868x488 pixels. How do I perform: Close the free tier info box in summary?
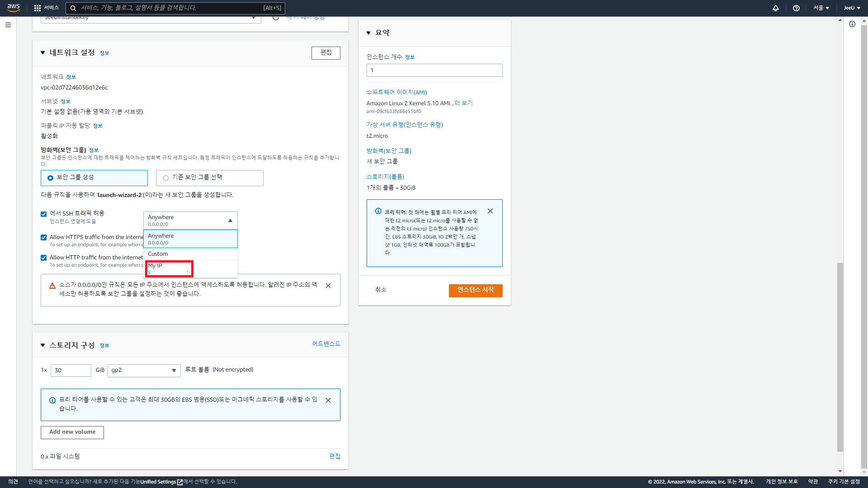[490, 211]
